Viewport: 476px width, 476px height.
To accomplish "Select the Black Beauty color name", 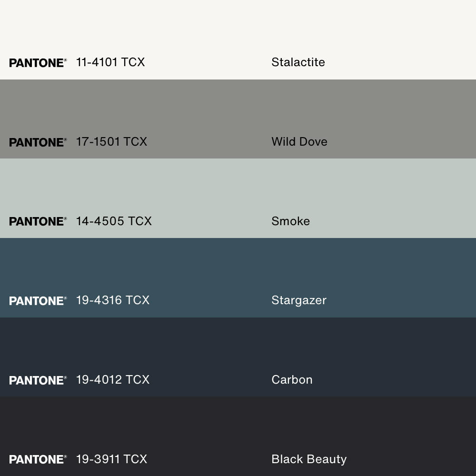I will click(x=308, y=459).
